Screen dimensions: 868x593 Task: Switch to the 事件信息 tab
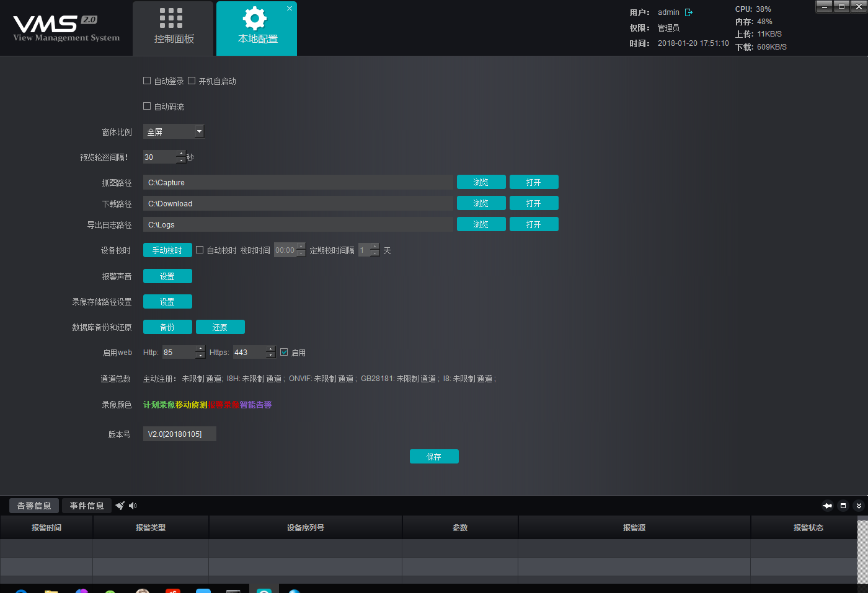pyautogui.click(x=87, y=506)
